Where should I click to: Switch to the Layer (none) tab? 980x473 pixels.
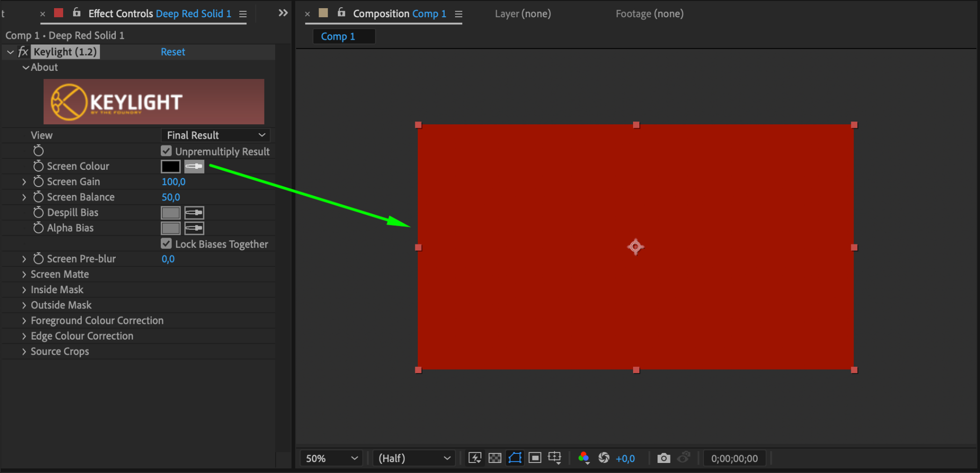(523, 13)
